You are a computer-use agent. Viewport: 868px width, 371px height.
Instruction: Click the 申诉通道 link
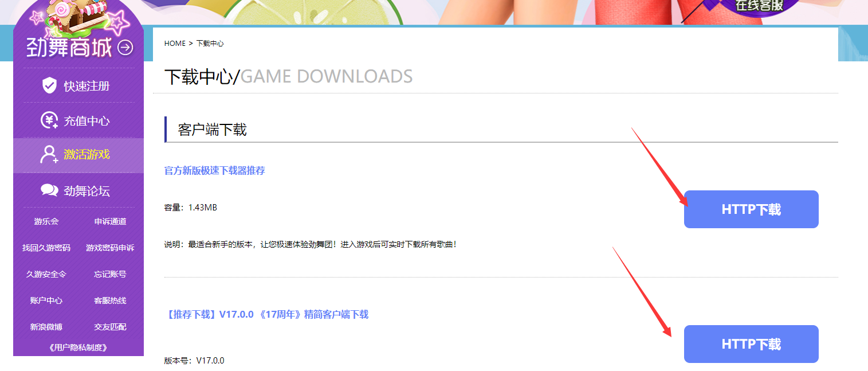tap(110, 221)
